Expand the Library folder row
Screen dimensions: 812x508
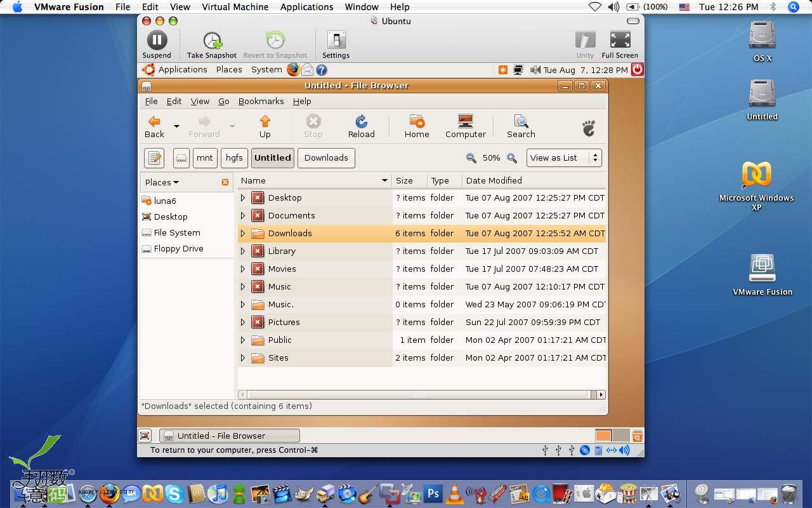tap(242, 251)
